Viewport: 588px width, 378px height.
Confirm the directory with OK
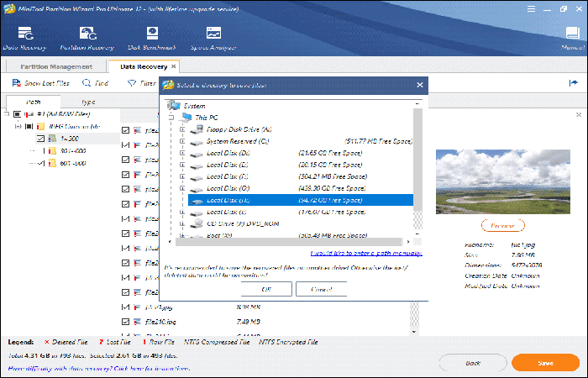[x=266, y=289]
